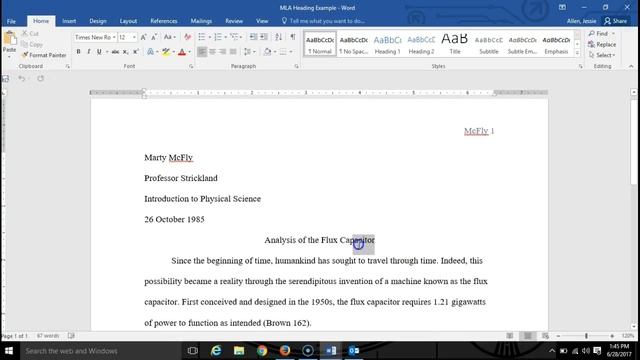
Task: Apply red font color
Action: tap(182, 52)
